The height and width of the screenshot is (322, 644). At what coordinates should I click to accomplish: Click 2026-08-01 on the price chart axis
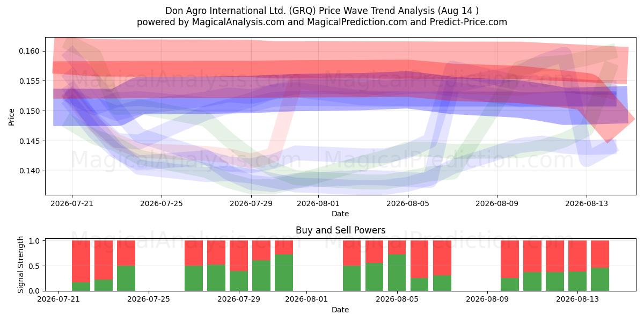click(318, 203)
